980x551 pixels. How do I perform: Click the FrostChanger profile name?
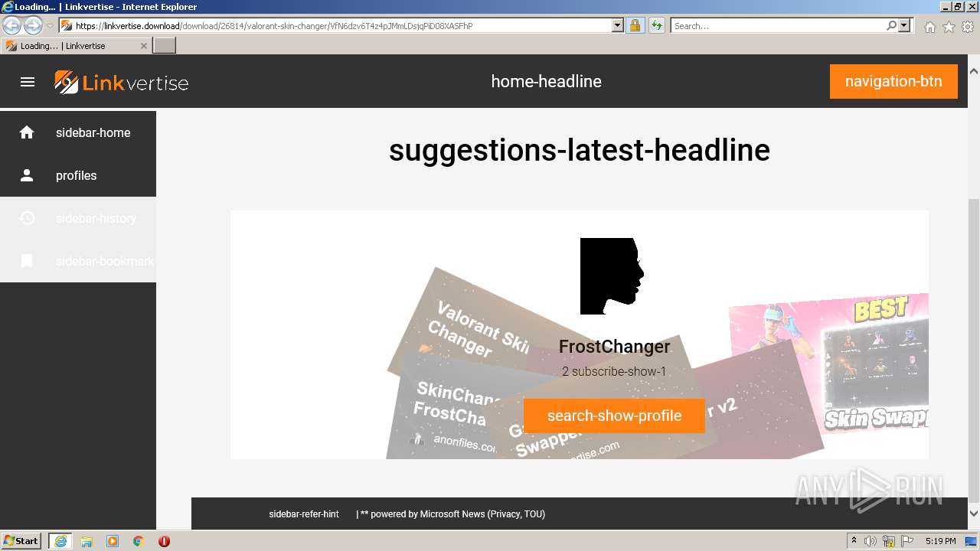(614, 347)
